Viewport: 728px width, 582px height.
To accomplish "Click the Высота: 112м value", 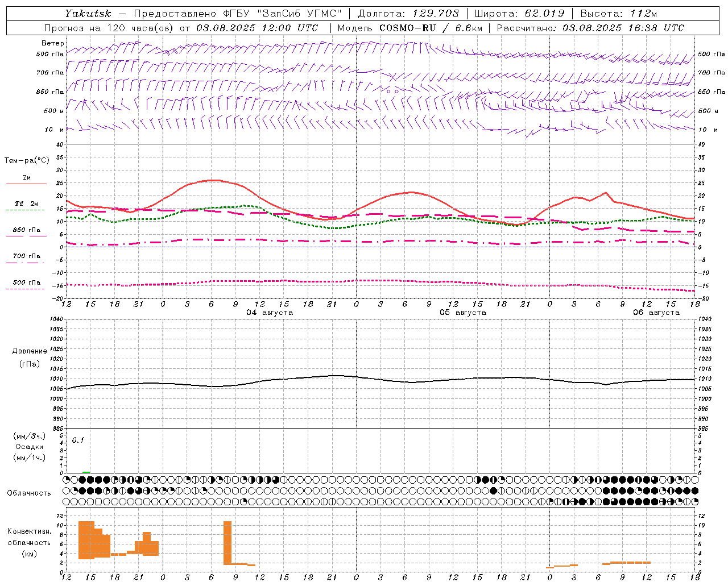I will click(619, 14).
